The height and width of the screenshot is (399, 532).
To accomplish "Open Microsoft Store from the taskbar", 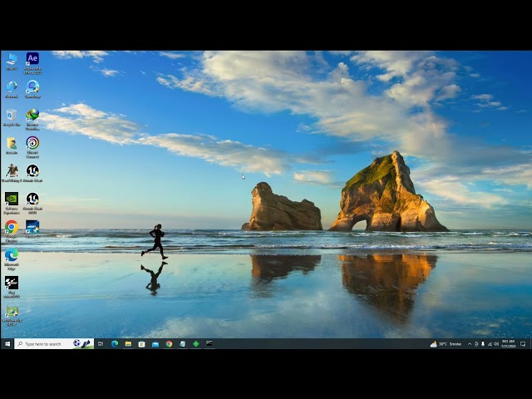I will [142, 343].
